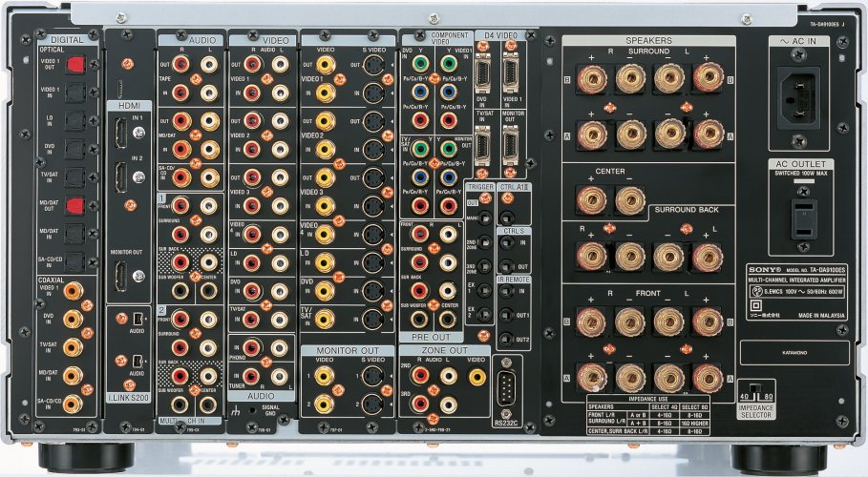Click the IR REMOTE IN jack
868x477 pixels.
[x=505, y=293]
